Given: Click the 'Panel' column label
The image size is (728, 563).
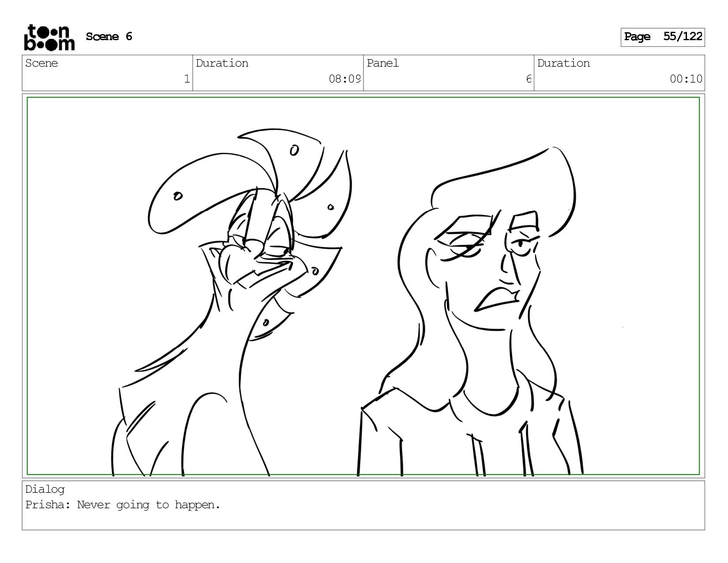Looking at the screenshot, I should 383,63.
